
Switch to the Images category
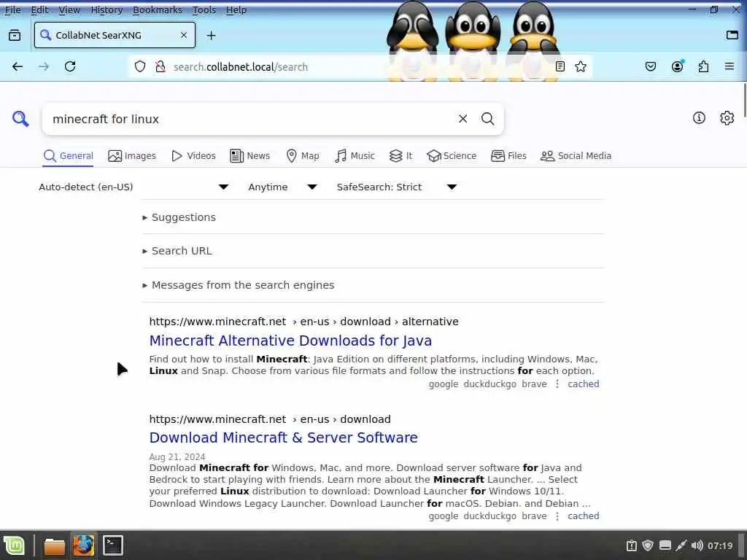point(132,156)
